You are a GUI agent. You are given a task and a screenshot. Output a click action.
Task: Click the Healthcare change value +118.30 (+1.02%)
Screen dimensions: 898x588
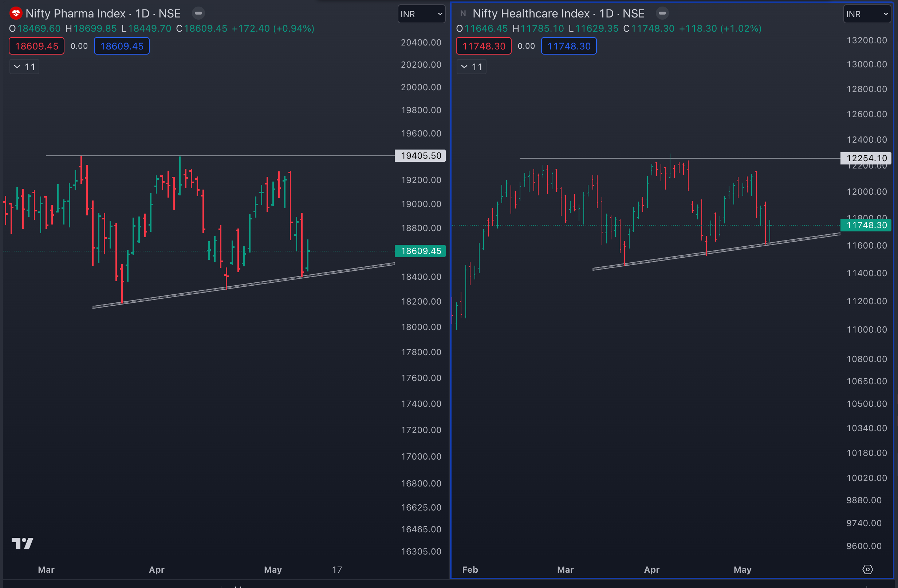coord(720,29)
